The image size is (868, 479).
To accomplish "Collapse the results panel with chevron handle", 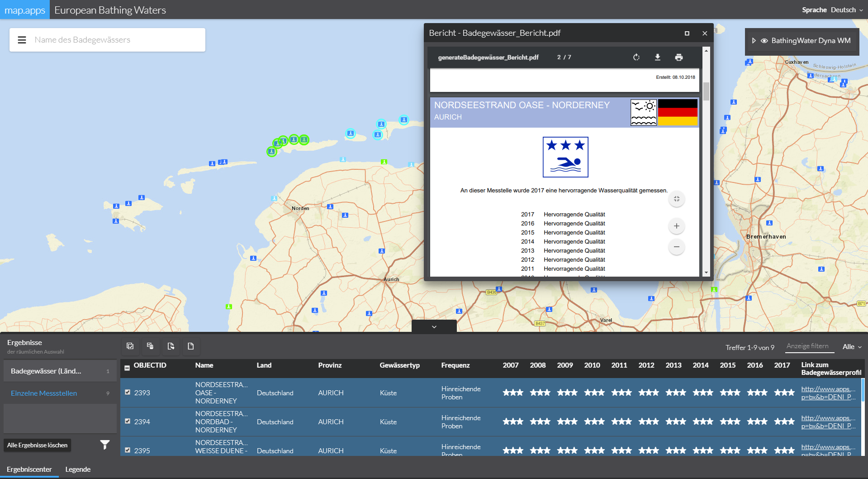I will point(434,326).
